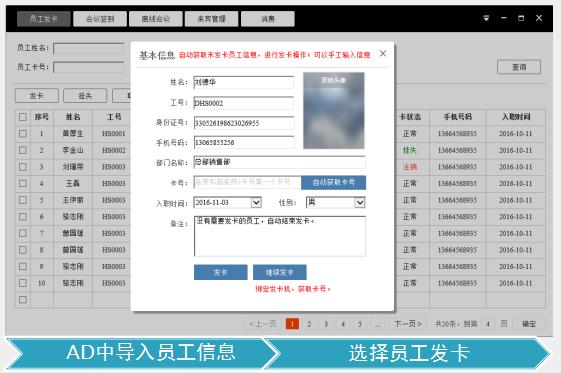Click the 工号 column header

click(114, 117)
